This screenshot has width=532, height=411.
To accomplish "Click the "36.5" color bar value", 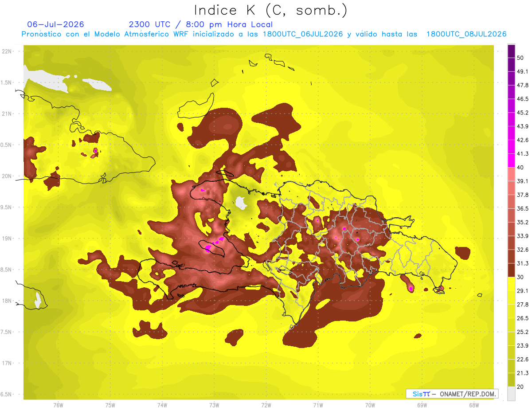I will (522, 208).
